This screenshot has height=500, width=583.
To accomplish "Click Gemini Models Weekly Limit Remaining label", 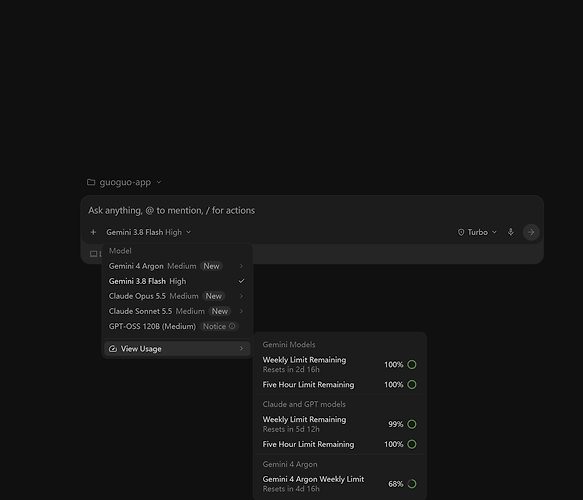I will [x=305, y=360].
